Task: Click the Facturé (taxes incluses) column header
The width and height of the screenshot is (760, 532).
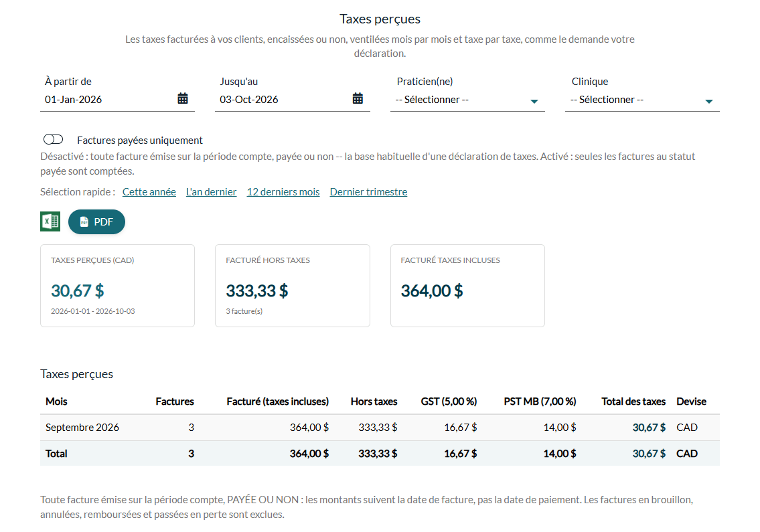Action: coord(278,402)
